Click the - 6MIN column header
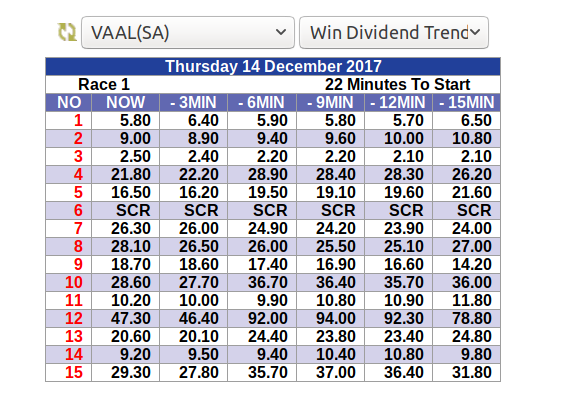 point(262,103)
